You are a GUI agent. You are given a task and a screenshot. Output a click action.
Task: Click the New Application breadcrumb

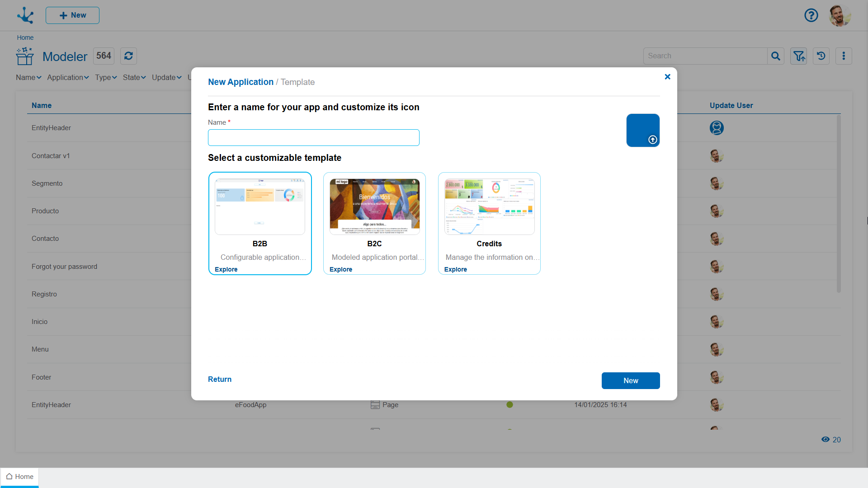coord(241,82)
